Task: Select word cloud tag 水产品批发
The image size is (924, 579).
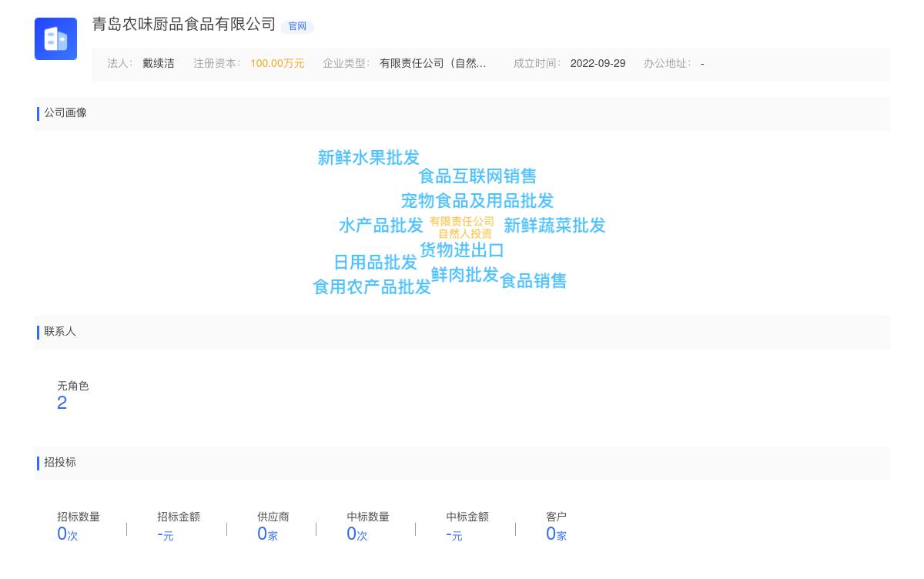Action: pos(381,226)
